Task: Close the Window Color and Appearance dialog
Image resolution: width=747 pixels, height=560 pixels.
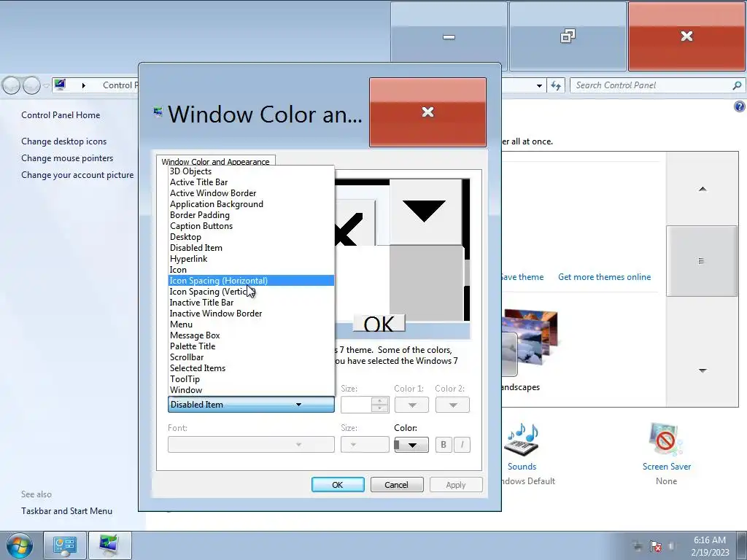Action: click(427, 112)
